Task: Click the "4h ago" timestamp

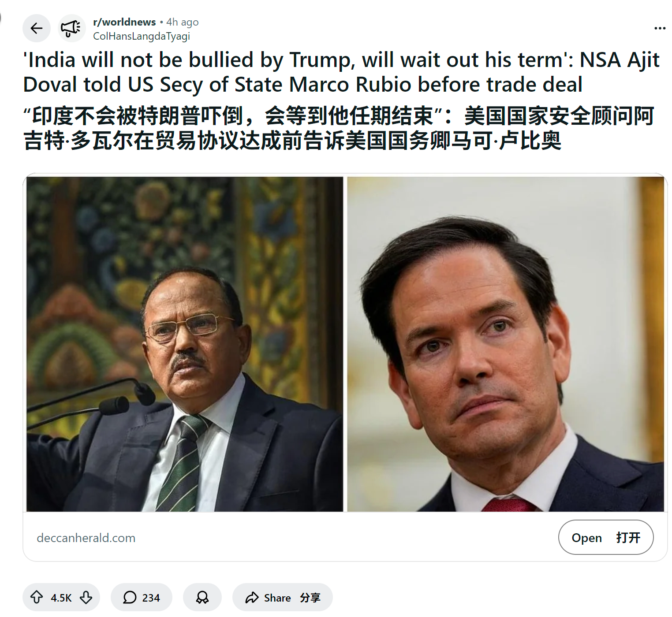Action: coord(183,22)
